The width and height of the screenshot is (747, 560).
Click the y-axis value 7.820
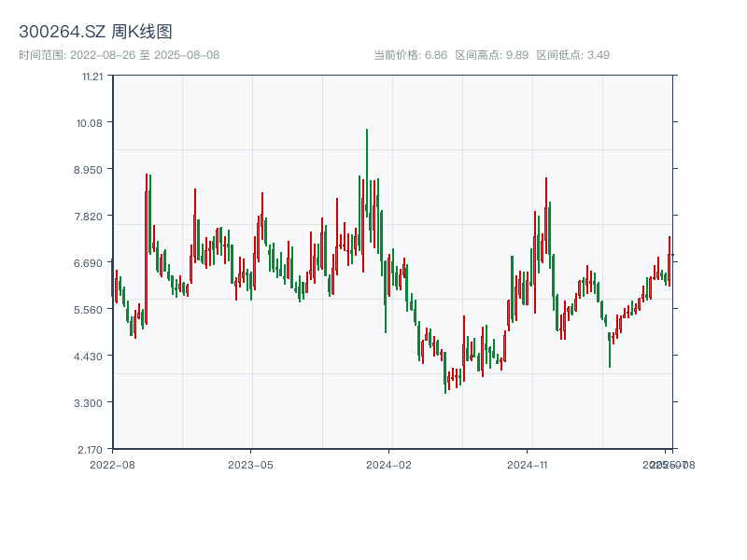88,217
